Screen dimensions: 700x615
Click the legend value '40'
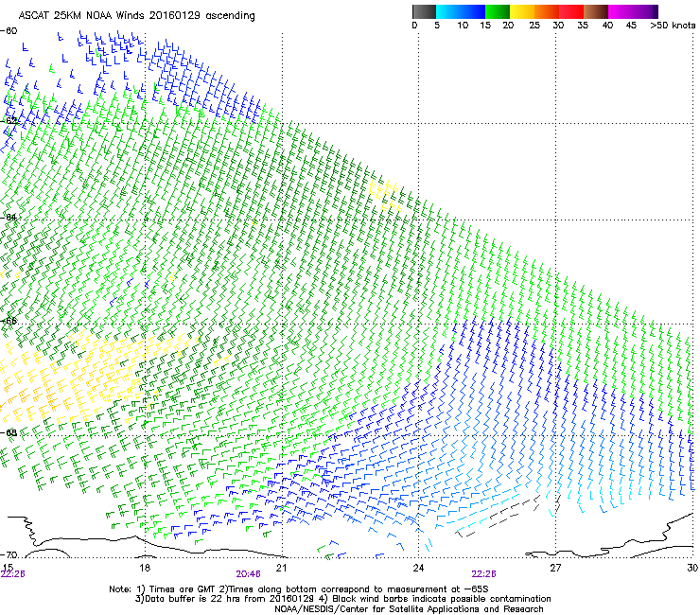coord(607,26)
